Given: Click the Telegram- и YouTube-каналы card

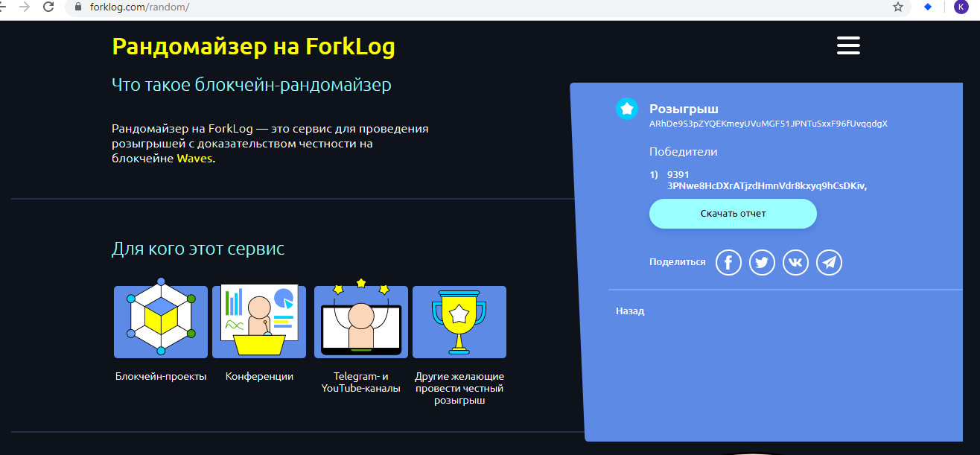Looking at the screenshot, I should pyautogui.click(x=360, y=322).
